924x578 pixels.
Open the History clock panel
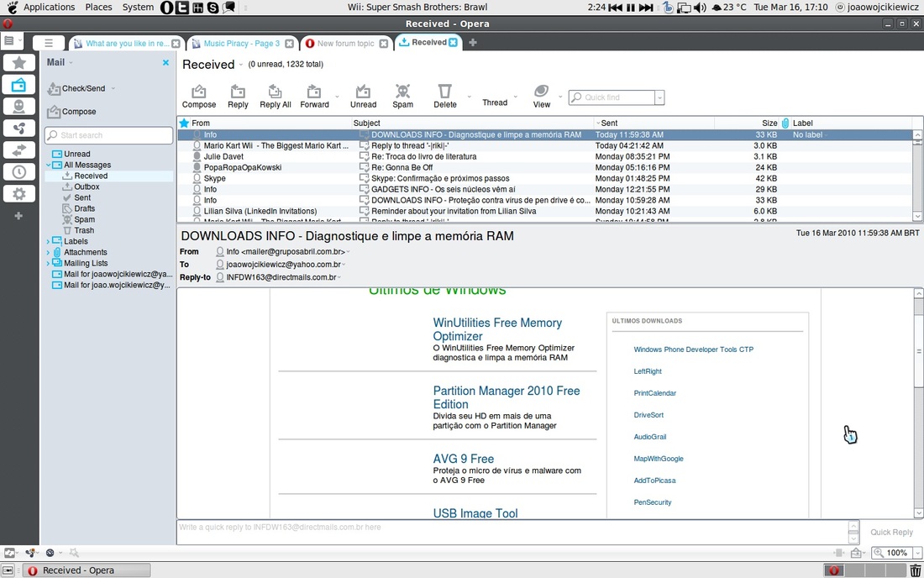pyautogui.click(x=18, y=172)
